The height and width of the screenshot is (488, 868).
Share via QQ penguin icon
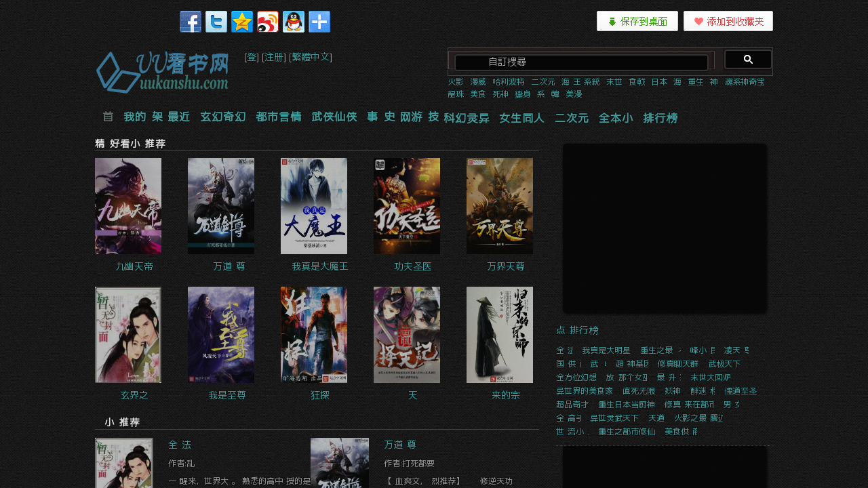(x=294, y=22)
